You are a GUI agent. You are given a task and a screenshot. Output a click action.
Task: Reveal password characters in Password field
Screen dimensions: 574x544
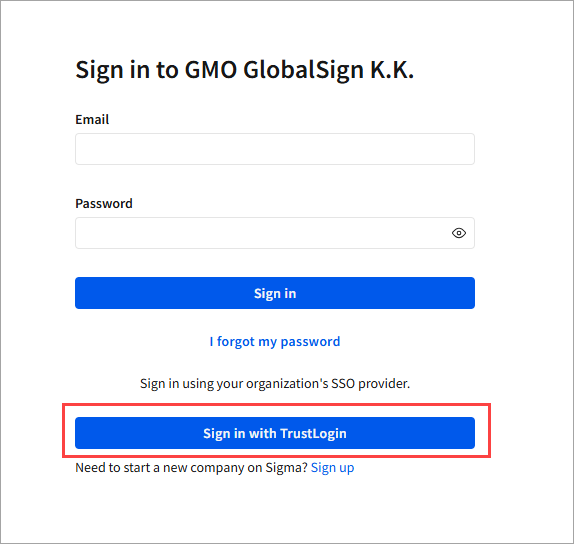pos(459,233)
